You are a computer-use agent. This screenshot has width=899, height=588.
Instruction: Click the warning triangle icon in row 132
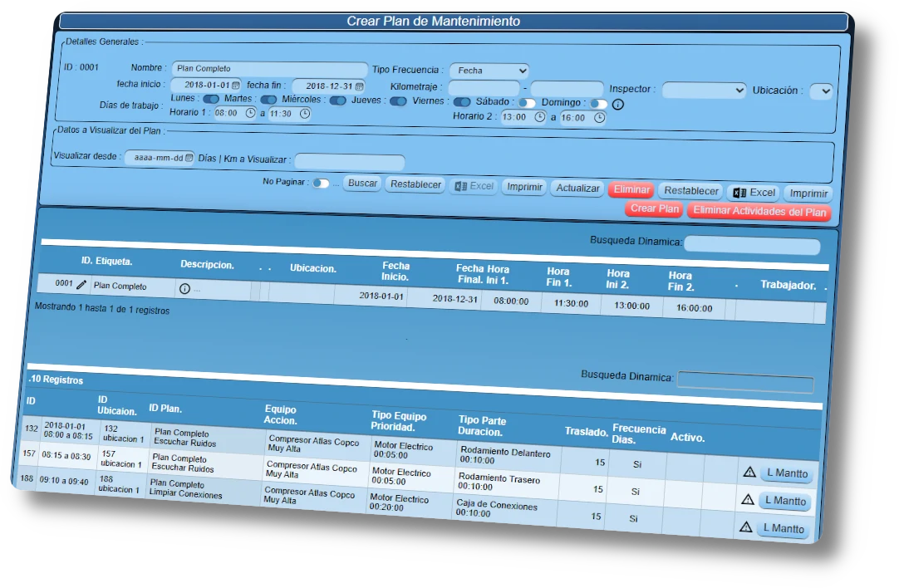(x=749, y=472)
